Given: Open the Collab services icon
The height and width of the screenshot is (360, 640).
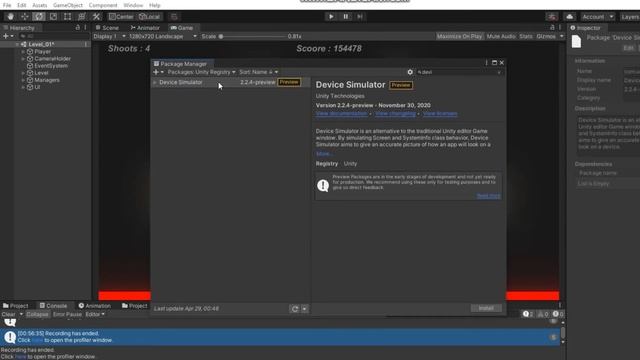Looking at the screenshot, I should tap(552, 17).
